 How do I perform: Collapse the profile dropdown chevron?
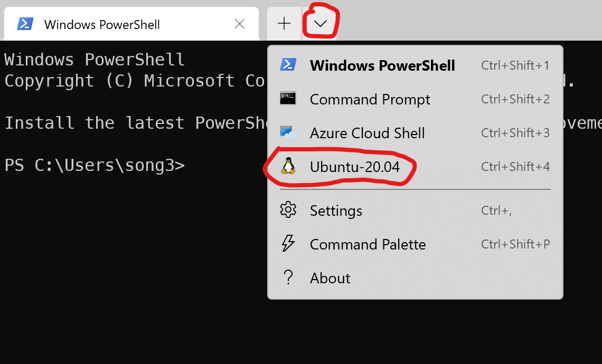click(x=320, y=23)
